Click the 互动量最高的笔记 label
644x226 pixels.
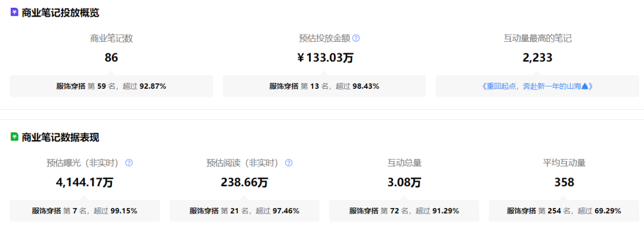[x=537, y=39]
